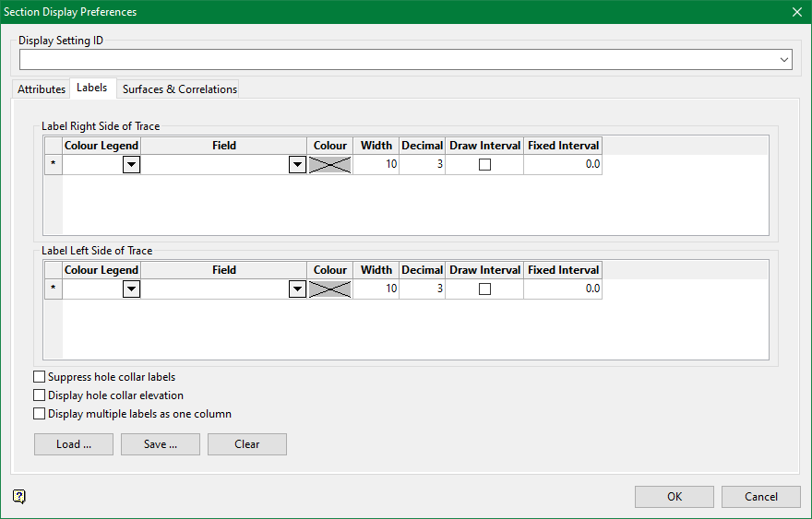Edit Decimal value in Left Side table
The image size is (812, 519).
422,289
